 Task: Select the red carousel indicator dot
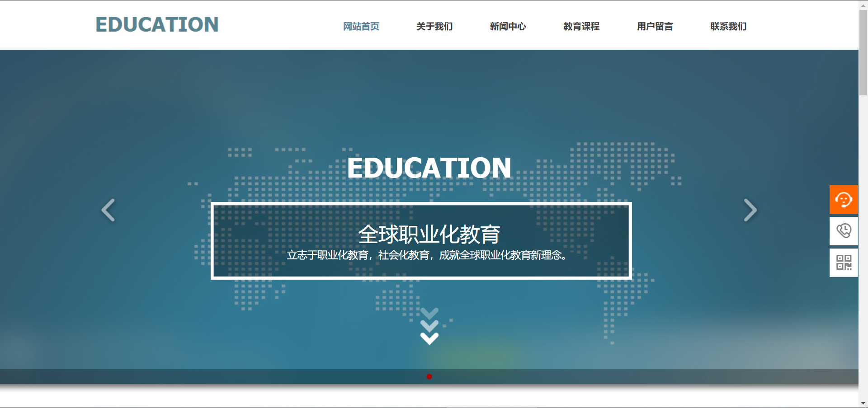tap(429, 376)
